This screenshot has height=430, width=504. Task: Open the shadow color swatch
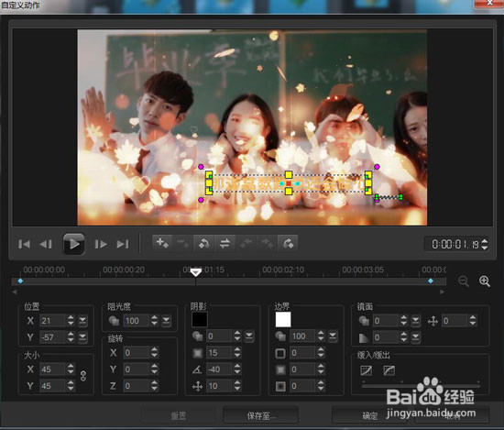(200, 319)
